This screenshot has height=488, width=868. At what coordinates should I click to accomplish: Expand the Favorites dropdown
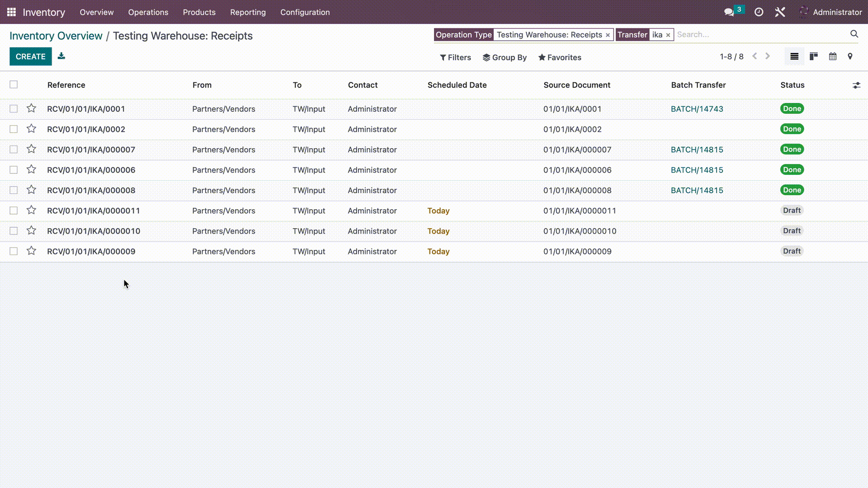coord(560,56)
